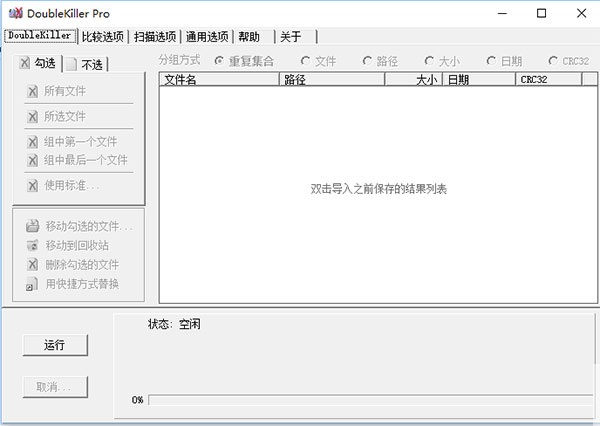Viewport: 600px width, 426px height.
Task: Open the 扫描选项 tab
Action: (155, 37)
